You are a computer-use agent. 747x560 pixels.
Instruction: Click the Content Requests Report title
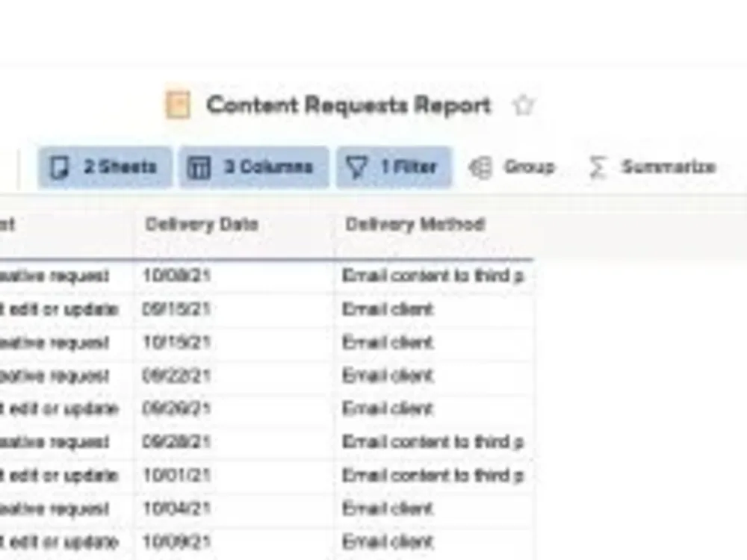point(348,105)
